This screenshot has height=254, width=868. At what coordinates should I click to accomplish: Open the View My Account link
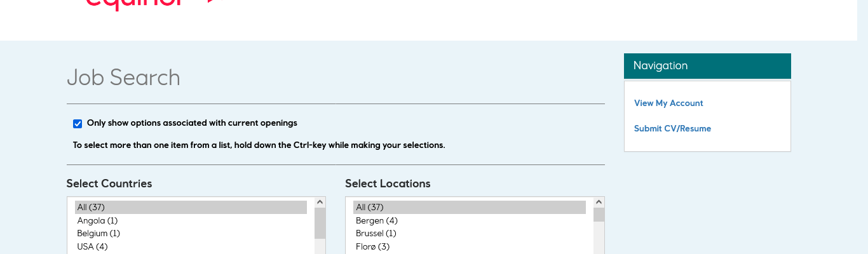point(668,104)
